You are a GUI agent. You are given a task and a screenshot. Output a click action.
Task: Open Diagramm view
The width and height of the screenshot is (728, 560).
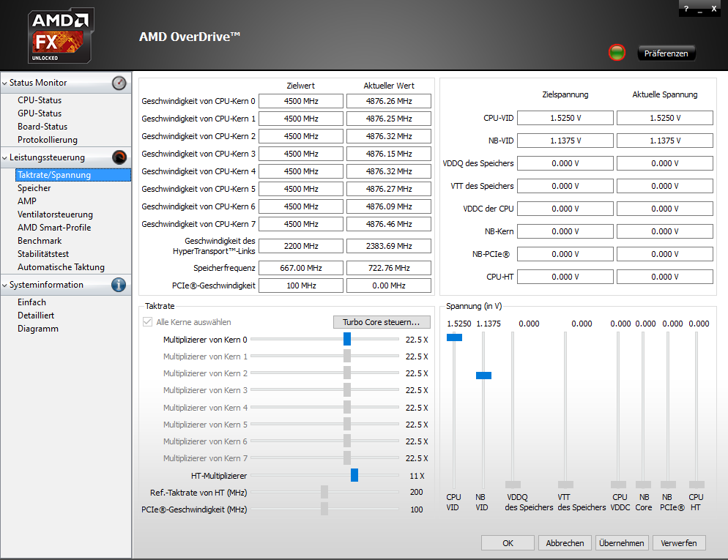38,329
